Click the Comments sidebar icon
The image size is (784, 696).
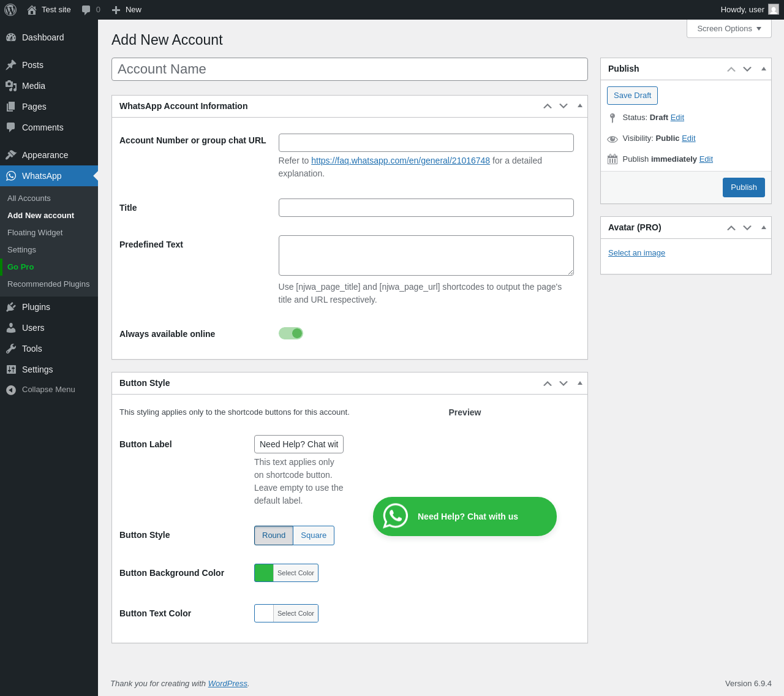coord(11,127)
